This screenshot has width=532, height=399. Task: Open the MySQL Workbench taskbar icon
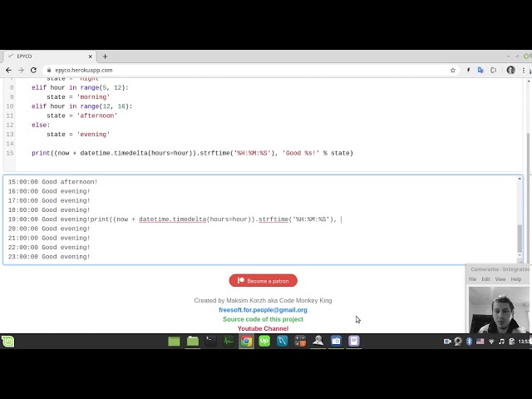click(283, 341)
